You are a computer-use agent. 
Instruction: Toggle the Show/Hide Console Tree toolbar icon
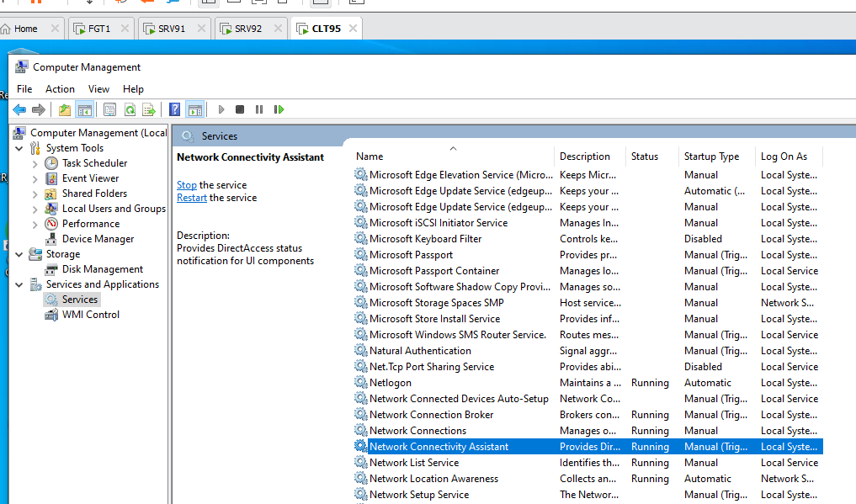click(85, 109)
